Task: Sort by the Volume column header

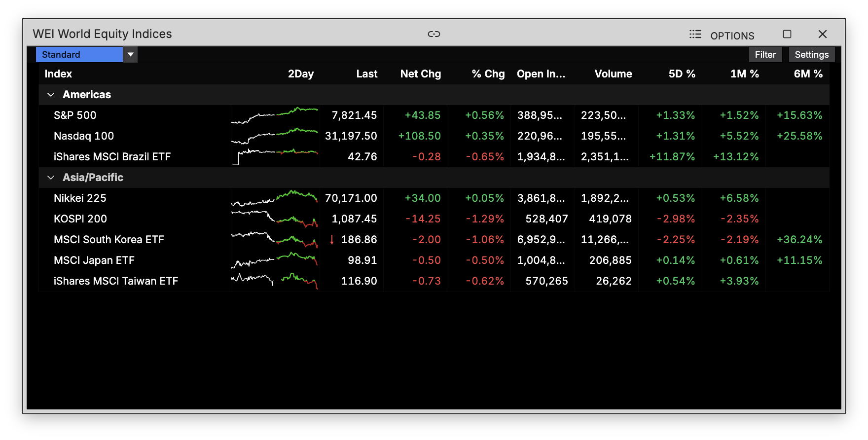Action: [613, 74]
